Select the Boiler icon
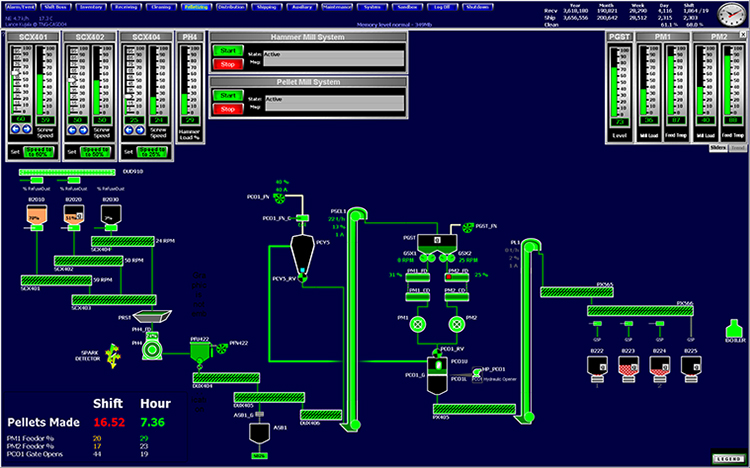The width and height of the screenshot is (750, 468). [x=734, y=329]
